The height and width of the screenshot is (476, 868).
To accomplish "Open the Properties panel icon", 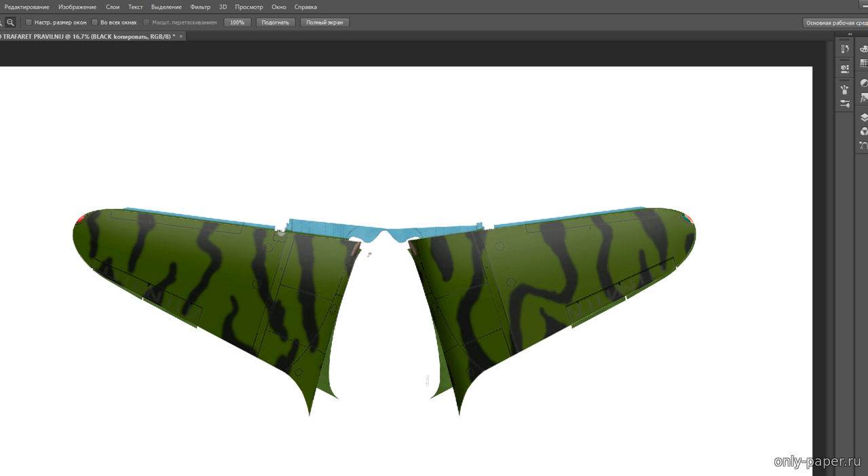I will coord(845,69).
